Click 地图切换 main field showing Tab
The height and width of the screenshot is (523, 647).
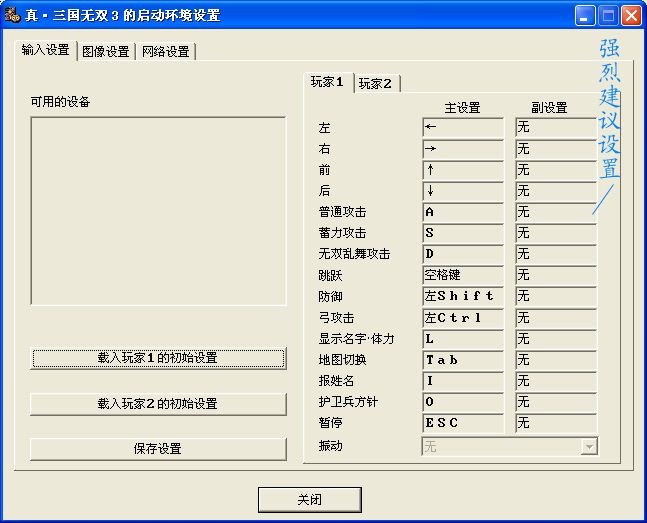click(463, 360)
